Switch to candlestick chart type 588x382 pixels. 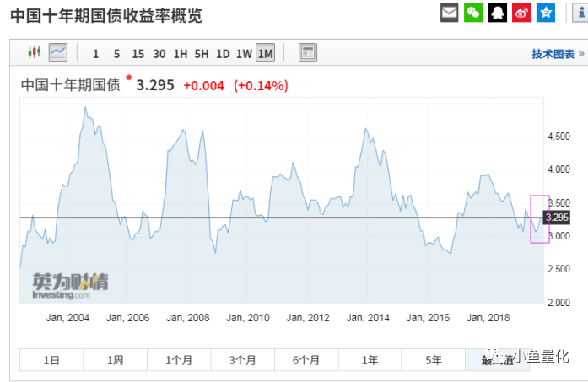tap(35, 52)
